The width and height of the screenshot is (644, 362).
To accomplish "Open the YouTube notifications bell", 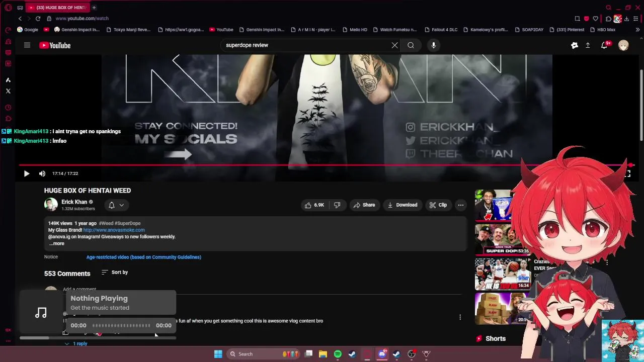I will pos(605,45).
